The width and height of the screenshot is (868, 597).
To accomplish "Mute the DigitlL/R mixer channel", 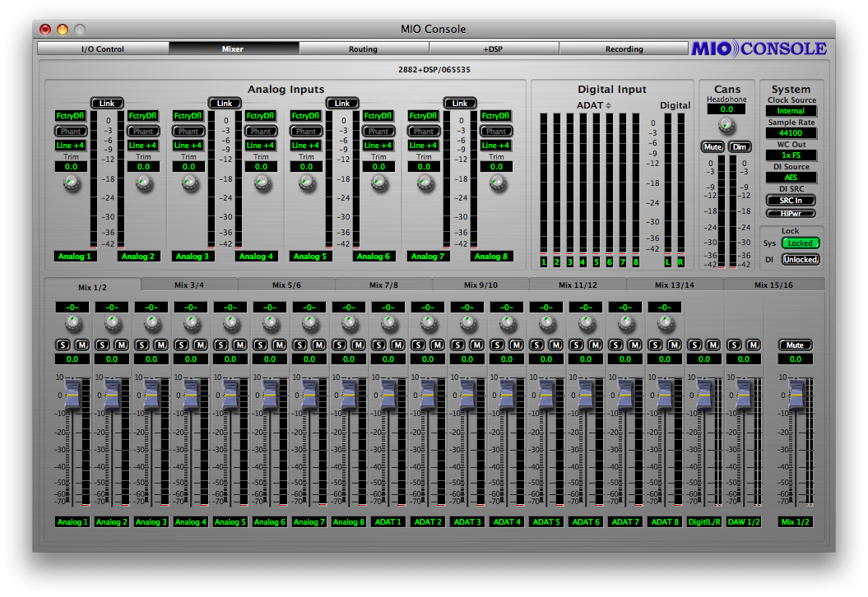I will pyautogui.click(x=713, y=345).
